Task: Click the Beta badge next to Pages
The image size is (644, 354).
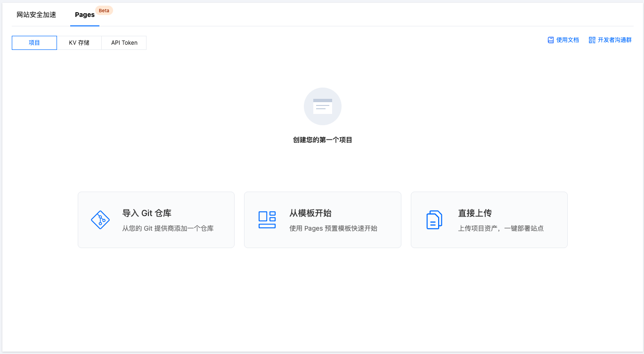Action: tap(104, 10)
